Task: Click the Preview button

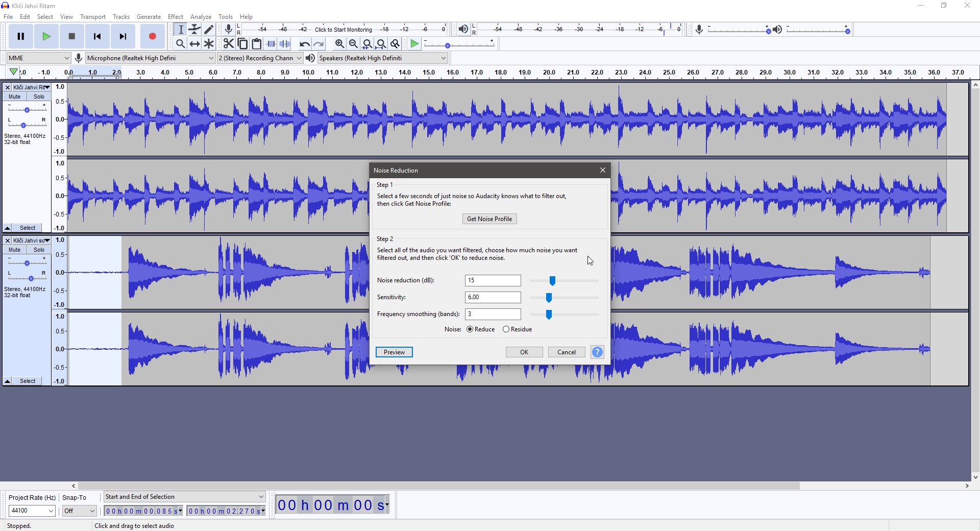Action: coord(394,352)
